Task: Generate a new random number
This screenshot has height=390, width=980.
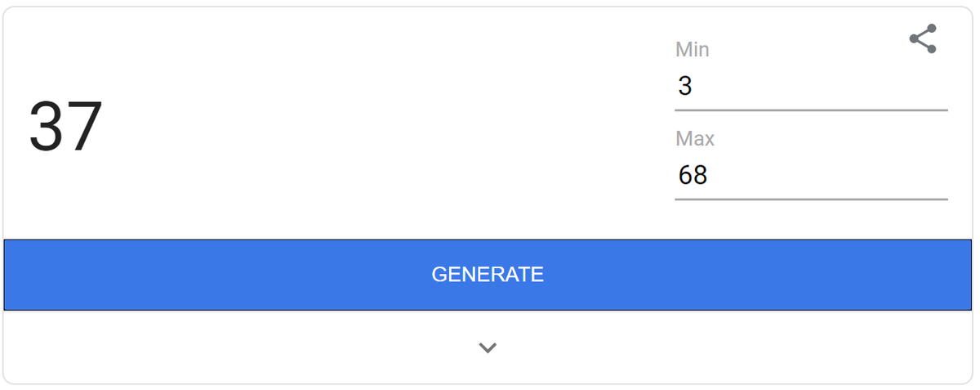Action: point(488,275)
